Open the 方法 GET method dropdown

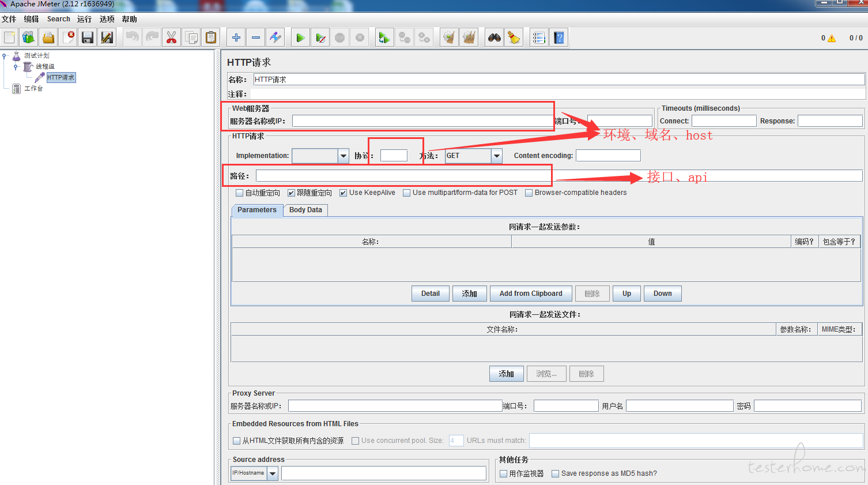tap(496, 156)
